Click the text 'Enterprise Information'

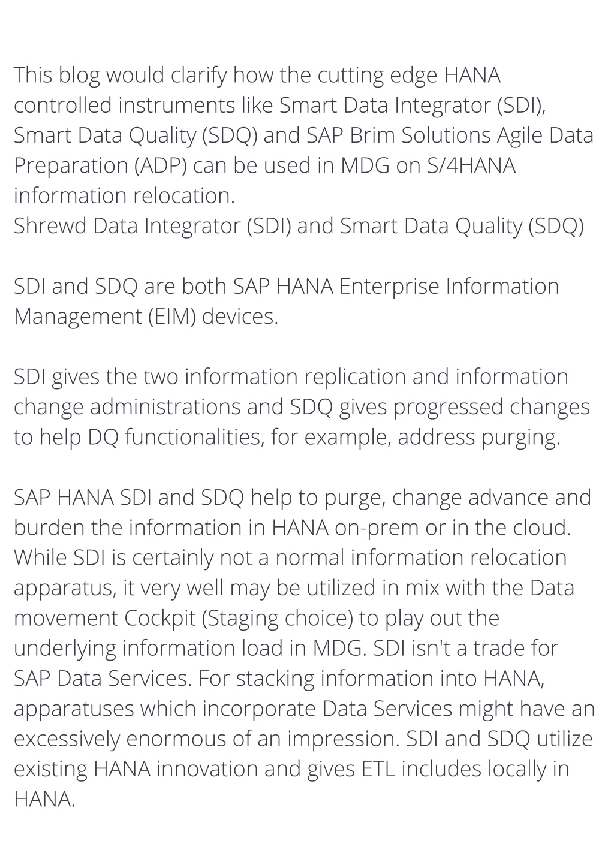coord(449,286)
